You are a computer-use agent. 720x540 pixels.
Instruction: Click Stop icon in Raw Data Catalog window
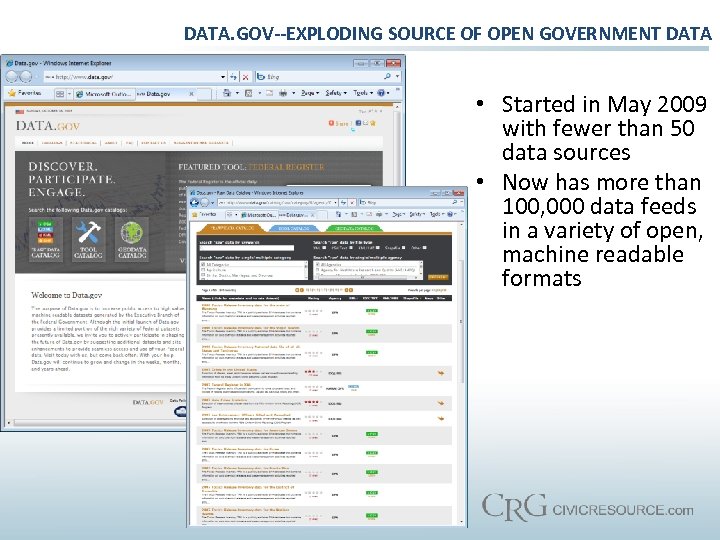tap(352, 202)
